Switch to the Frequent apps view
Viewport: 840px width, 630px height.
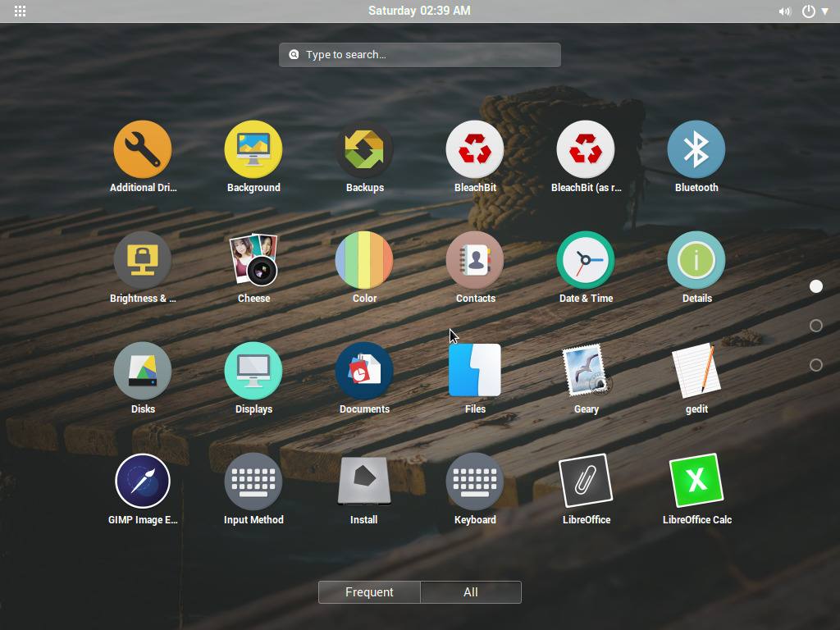(x=369, y=591)
